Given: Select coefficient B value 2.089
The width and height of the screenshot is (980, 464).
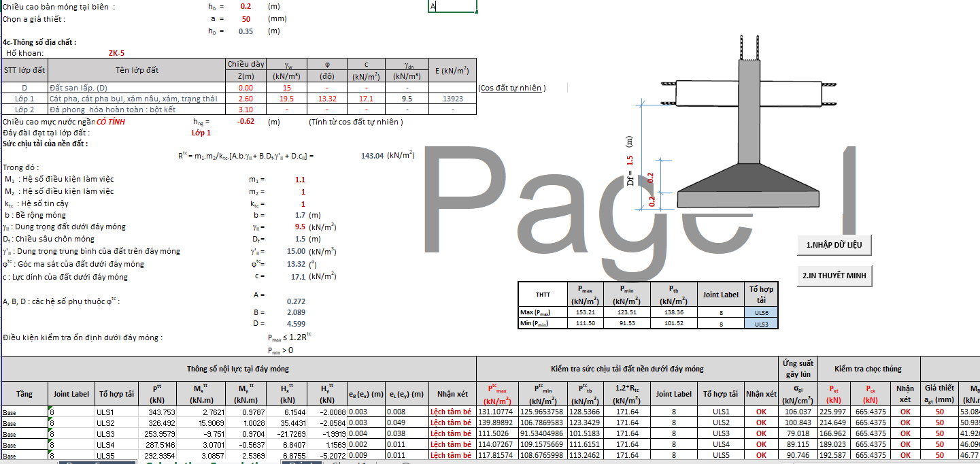Looking at the screenshot, I should [296, 312].
